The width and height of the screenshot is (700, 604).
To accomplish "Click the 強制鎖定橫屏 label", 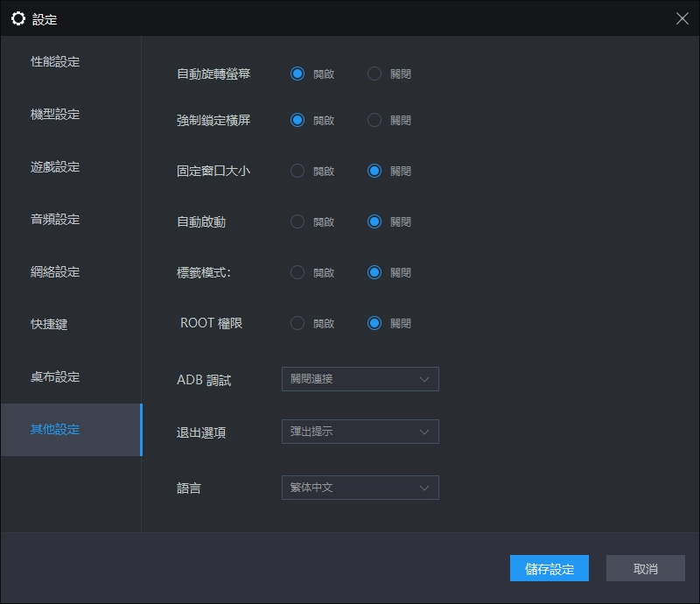I will click(213, 120).
